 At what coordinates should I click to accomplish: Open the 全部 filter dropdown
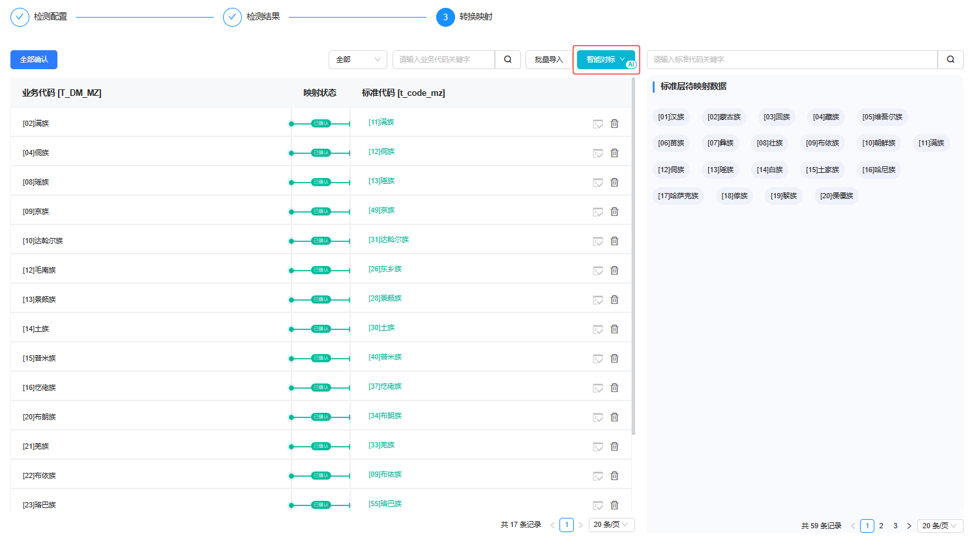(x=357, y=59)
